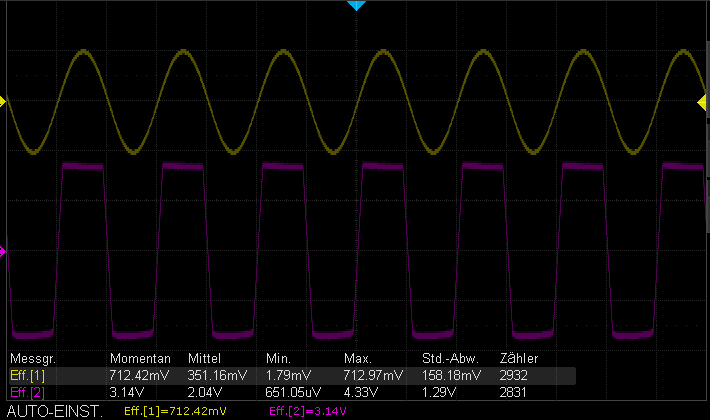Click the Momentan column header

(140, 359)
